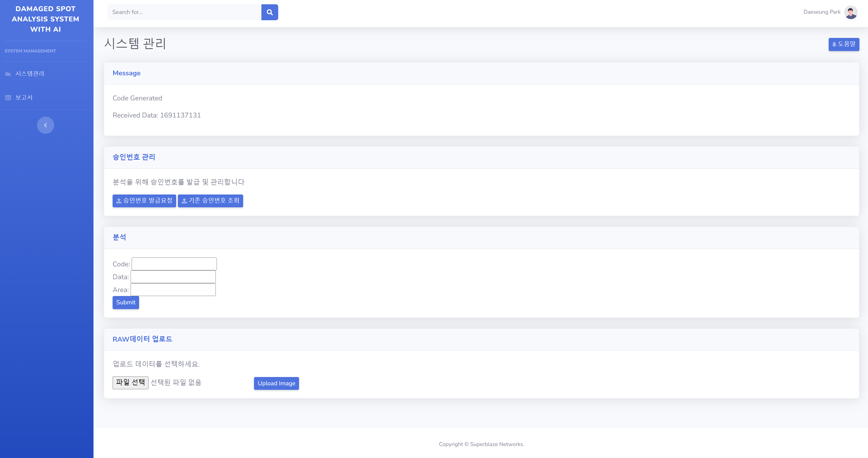
Task: Click the upload icon on 승인번호 발급요청
Action: click(118, 201)
